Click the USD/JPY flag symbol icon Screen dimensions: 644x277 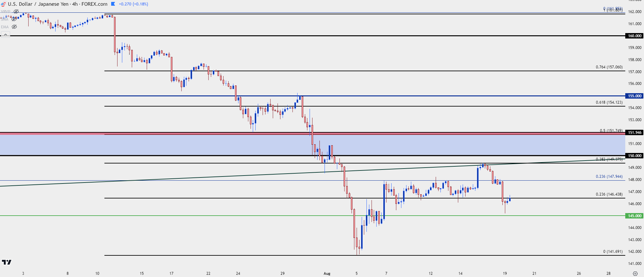tap(3, 4)
